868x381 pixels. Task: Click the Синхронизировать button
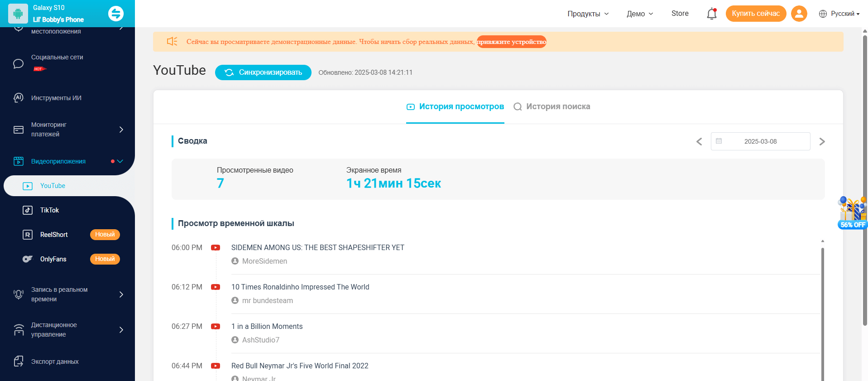(263, 72)
